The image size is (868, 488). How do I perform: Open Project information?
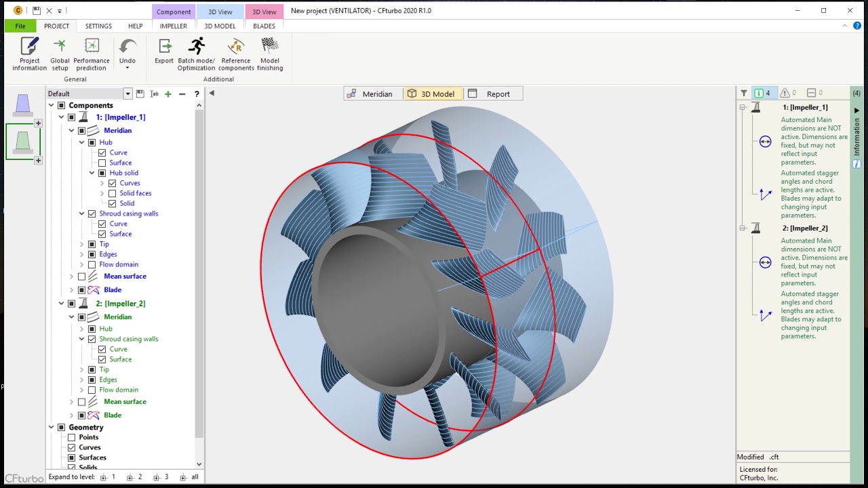[29, 54]
